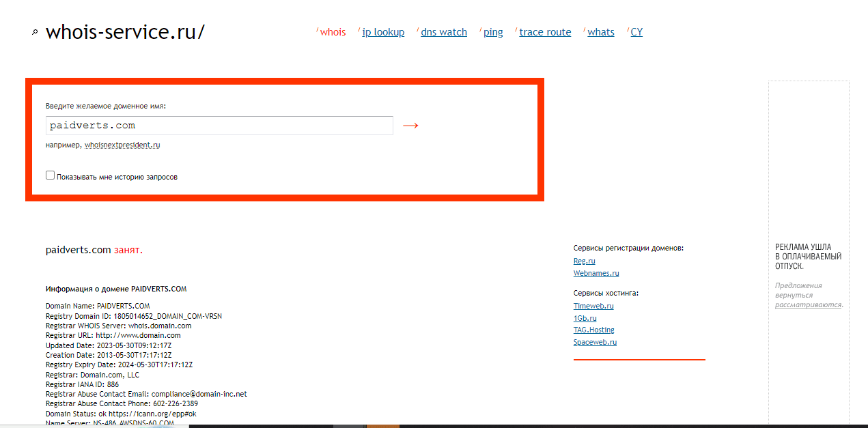Image resolution: width=868 pixels, height=428 pixels.
Task: Click the 'рассматриваются' ad proposals link
Action: tap(807, 304)
